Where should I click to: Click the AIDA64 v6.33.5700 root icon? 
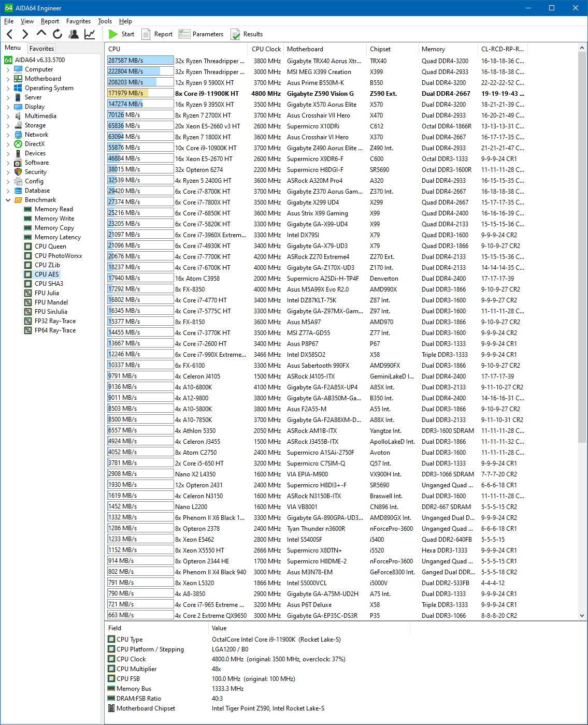tap(8, 60)
